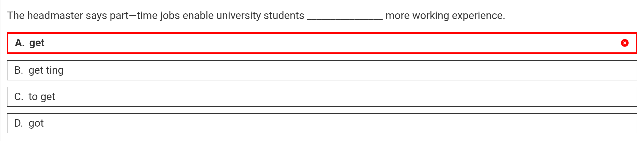The image size is (644, 141).
Task: Click the text 'to get' in option C
Action: 42,97
